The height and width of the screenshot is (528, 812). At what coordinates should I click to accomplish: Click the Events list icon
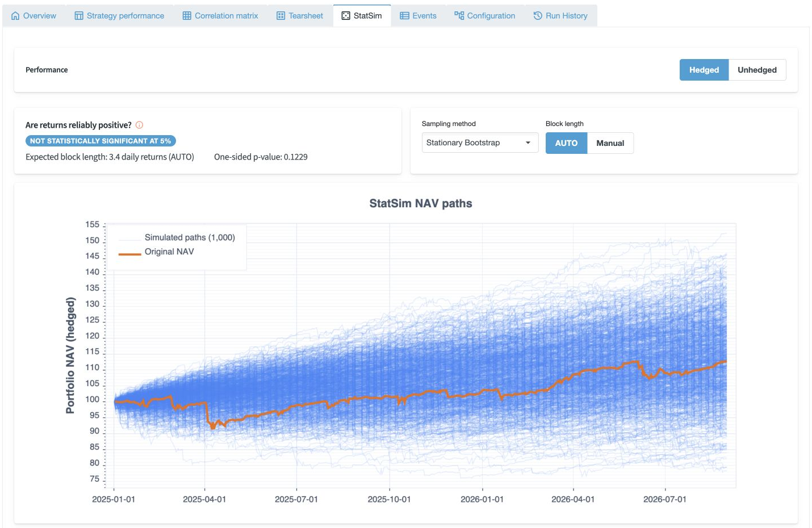(404, 16)
